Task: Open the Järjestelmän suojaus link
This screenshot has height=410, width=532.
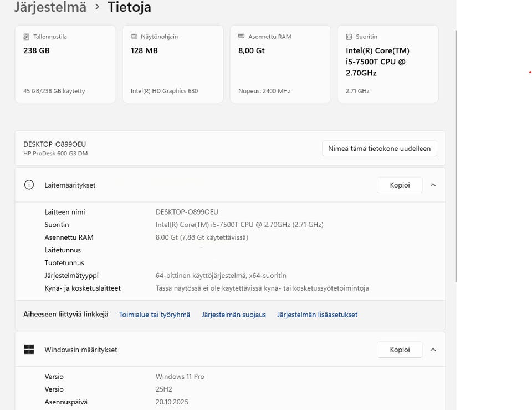Action: click(x=234, y=315)
